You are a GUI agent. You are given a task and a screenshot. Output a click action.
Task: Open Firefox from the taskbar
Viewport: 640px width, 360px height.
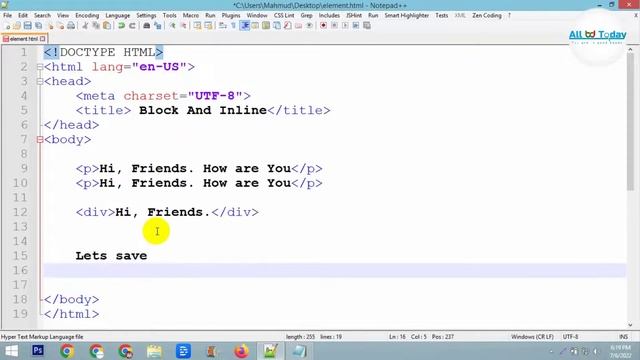241,351
